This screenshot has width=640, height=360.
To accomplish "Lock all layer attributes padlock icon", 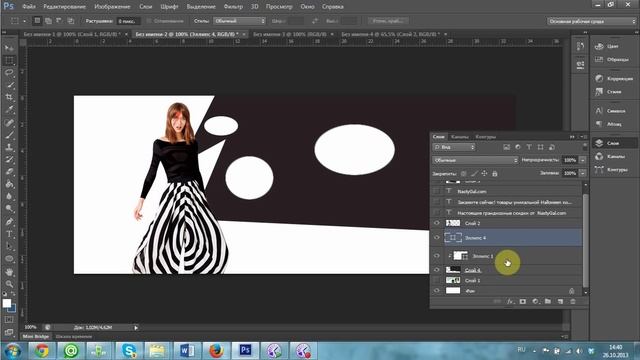I will point(495,173).
